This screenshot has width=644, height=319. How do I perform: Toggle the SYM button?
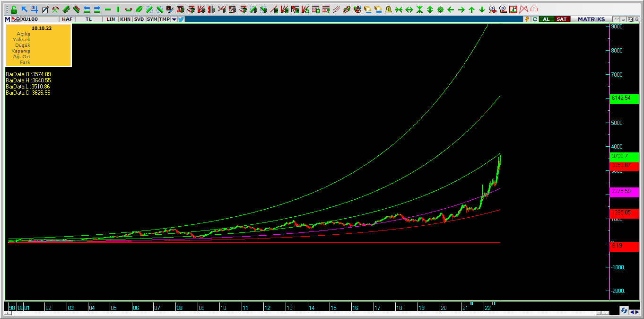point(152,19)
